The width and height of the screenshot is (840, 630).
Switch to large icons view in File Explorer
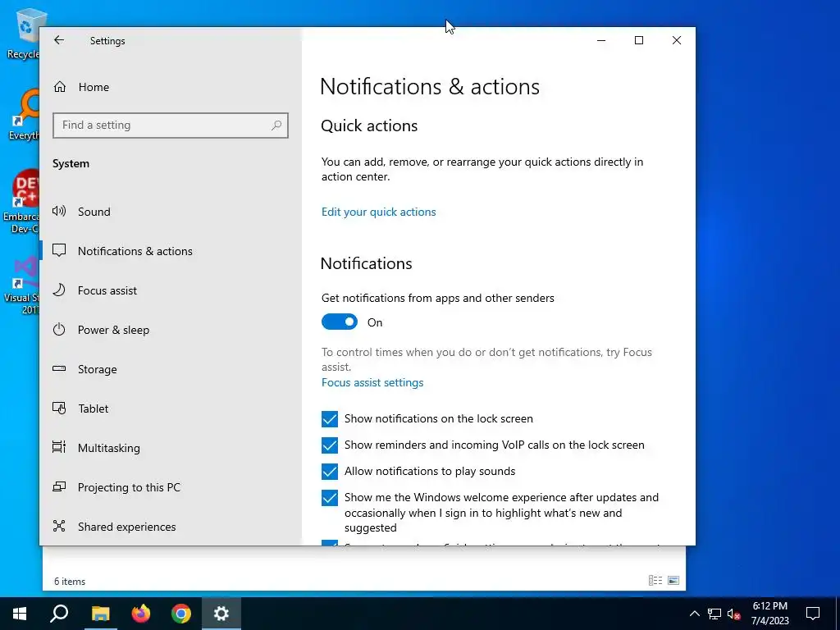(673, 580)
